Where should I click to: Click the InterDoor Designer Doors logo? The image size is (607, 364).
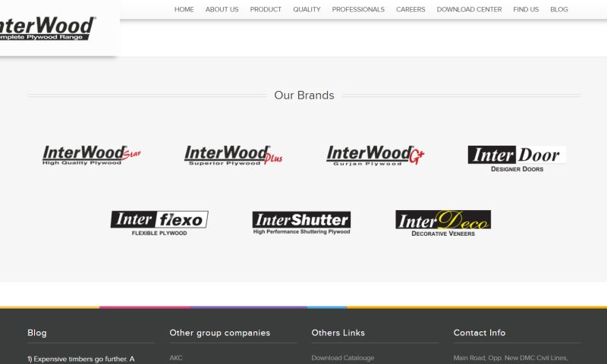517,158
